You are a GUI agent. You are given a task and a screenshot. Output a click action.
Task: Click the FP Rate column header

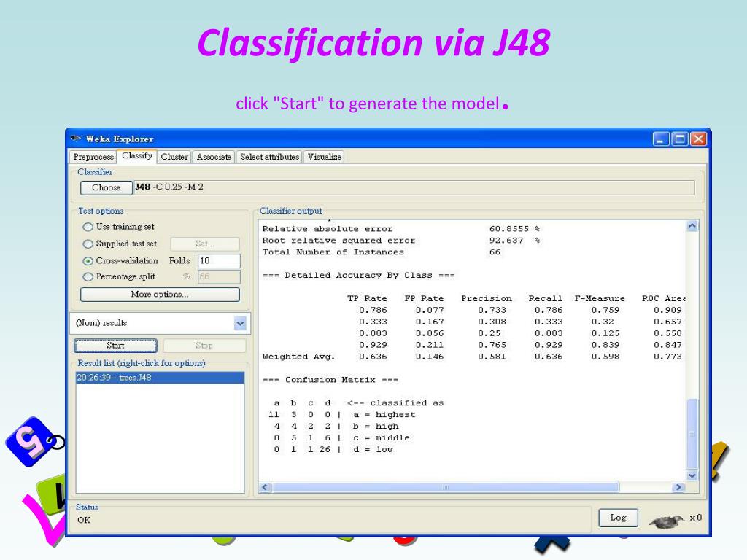point(424,298)
